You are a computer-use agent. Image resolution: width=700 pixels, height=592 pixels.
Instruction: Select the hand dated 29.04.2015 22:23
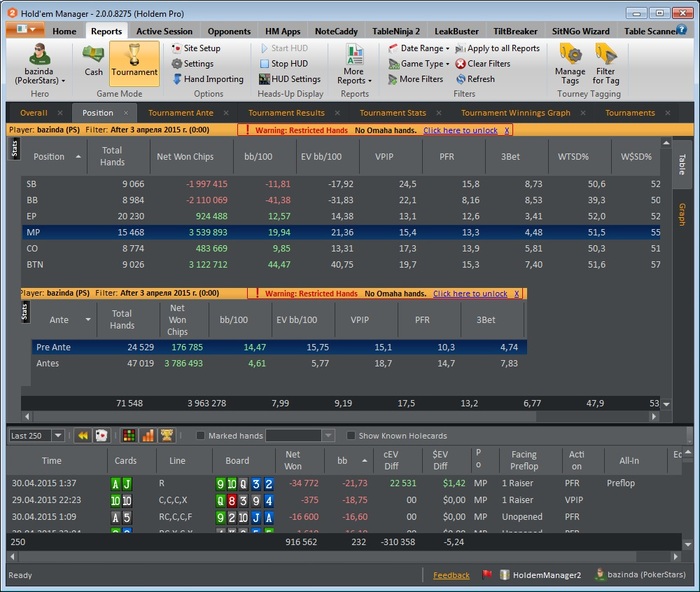pos(344,500)
